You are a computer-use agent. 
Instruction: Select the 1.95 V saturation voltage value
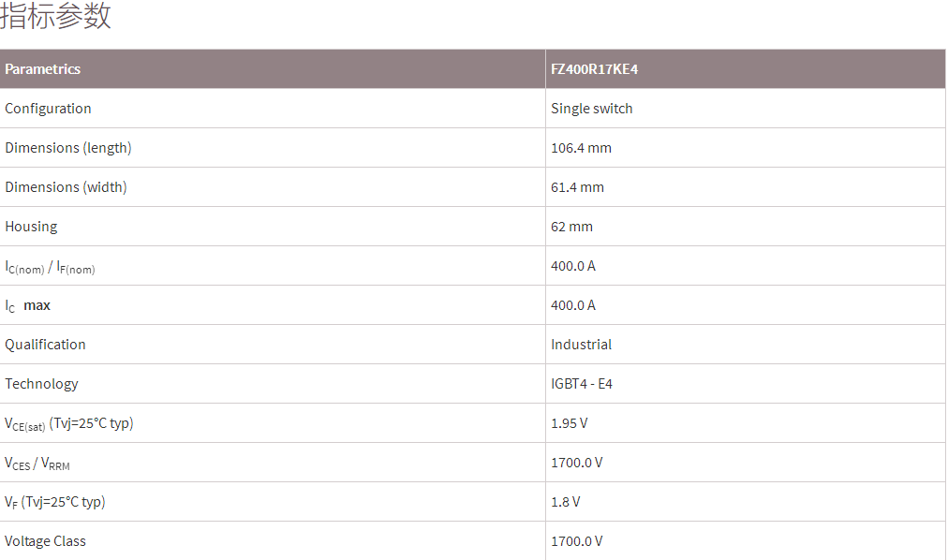click(569, 423)
